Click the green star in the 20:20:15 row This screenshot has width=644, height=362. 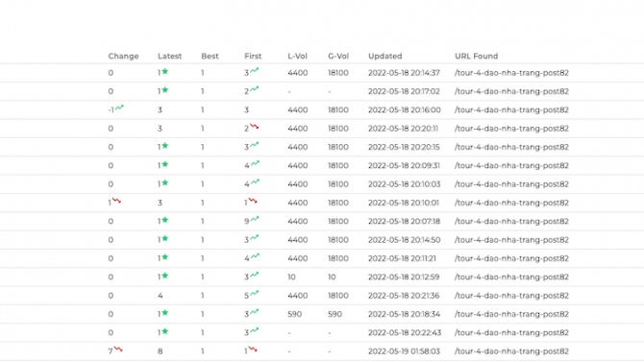point(164,146)
